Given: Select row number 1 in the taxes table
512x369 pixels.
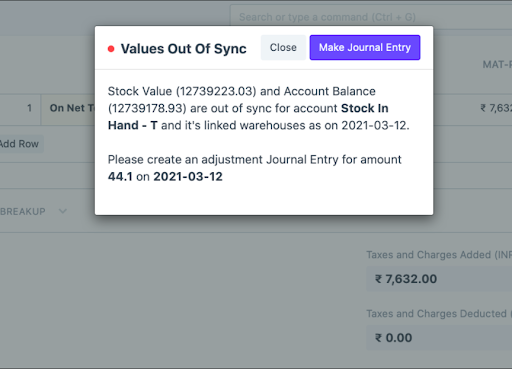Looking at the screenshot, I should 29,108.
